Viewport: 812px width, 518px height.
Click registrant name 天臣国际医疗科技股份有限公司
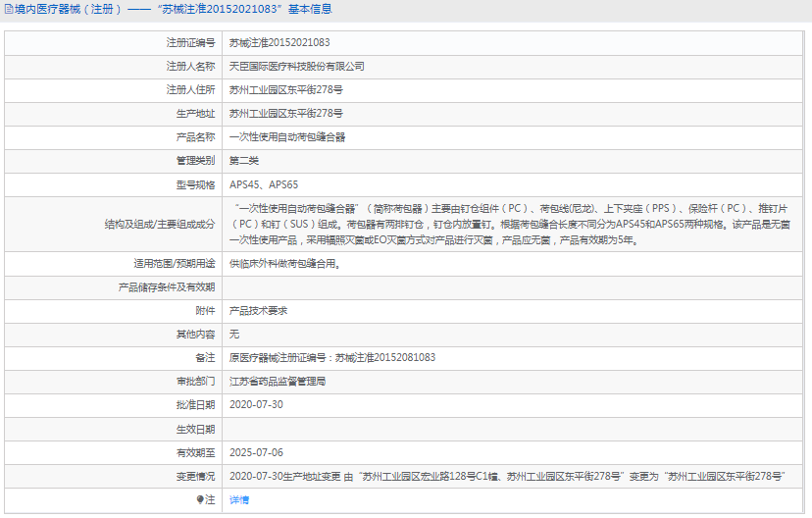tap(297, 67)
